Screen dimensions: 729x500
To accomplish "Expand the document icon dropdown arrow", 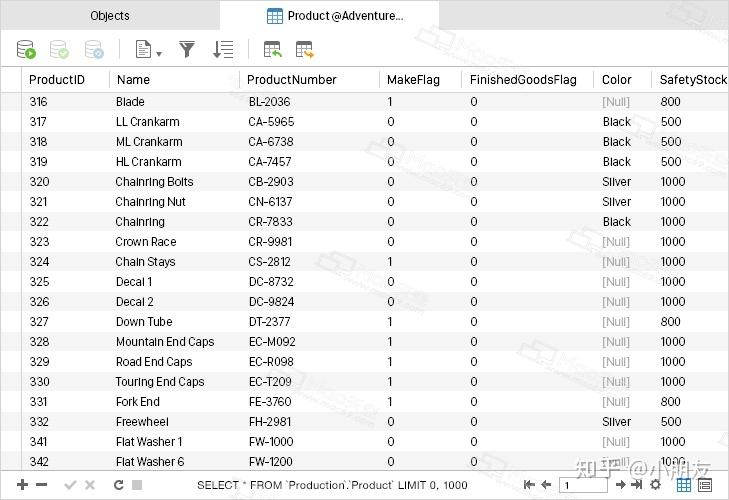I will click(159, 54).
